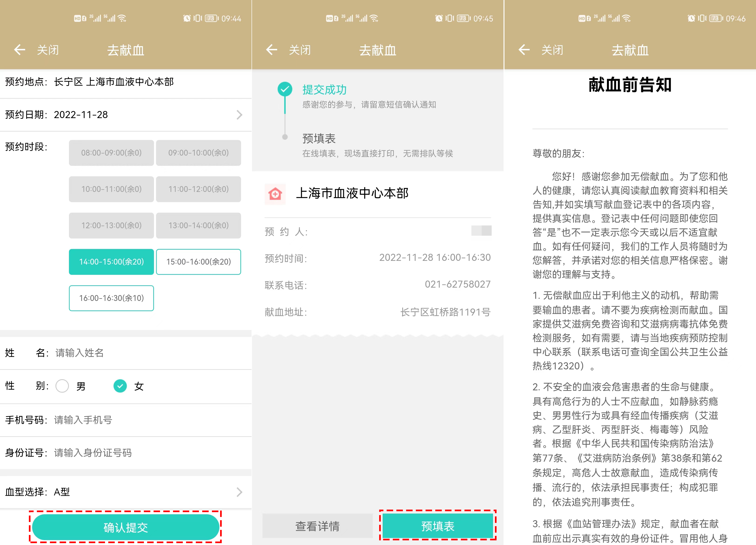The height and width of the screenshot is (545, 756).
Task: Pick the 15:00-16:00 time slot option
Action: click(198, 262)
